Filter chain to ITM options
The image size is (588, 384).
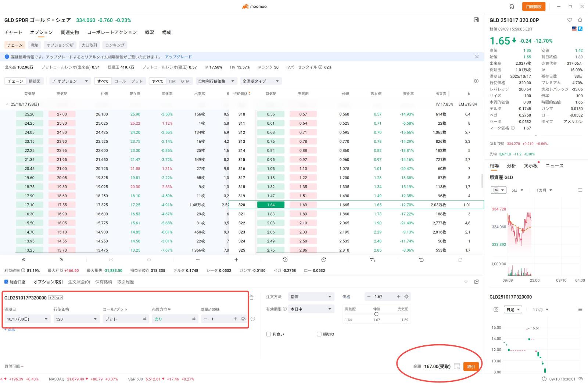172,81
